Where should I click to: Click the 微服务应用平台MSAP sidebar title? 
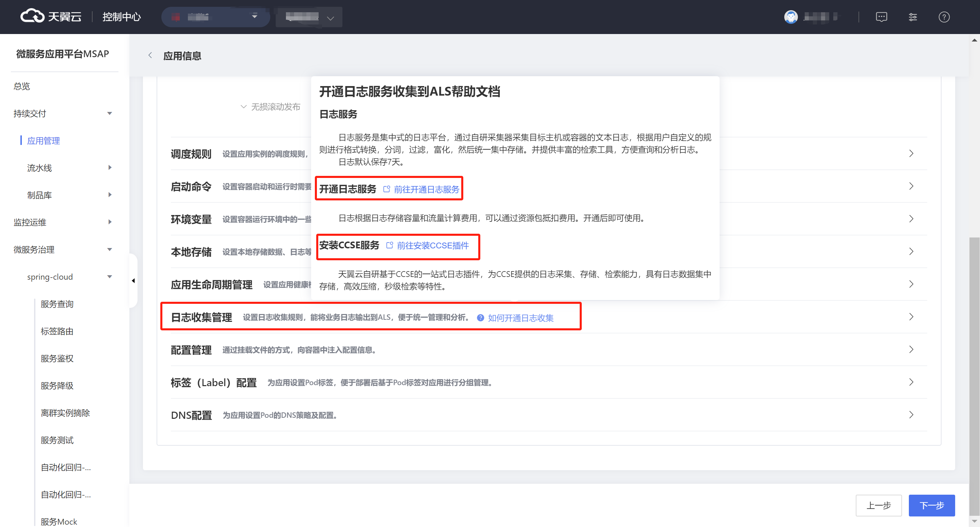62,54
